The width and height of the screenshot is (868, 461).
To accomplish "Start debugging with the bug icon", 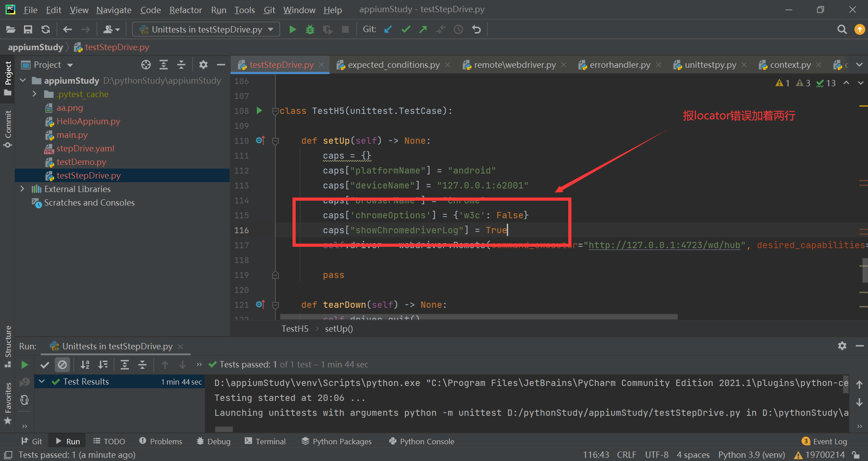I will 310,29.
